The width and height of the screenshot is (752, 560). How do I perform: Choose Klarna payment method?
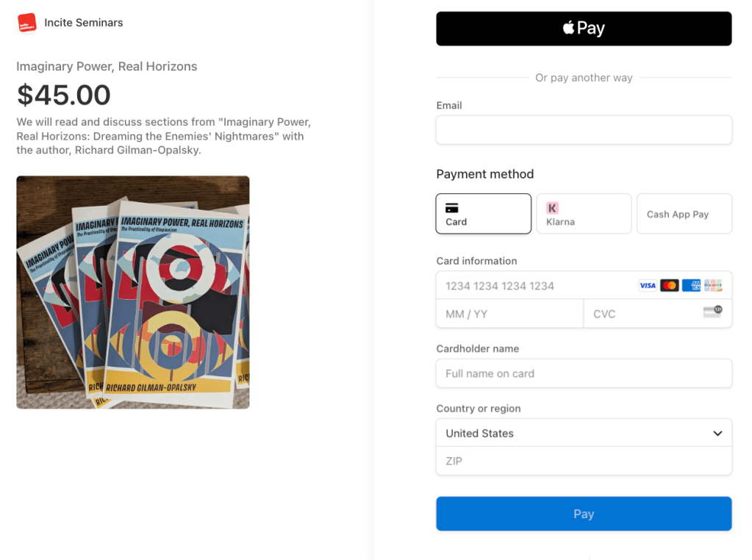(584, 214)
